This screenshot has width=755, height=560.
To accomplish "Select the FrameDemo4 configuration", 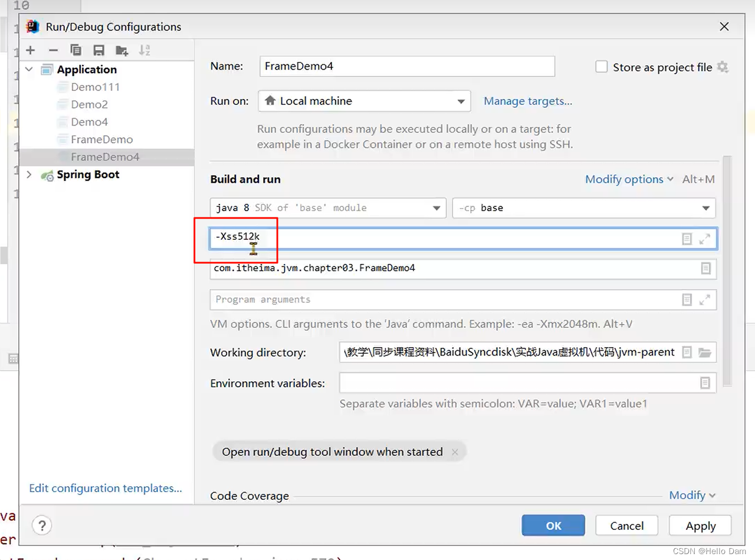I will pos(106,157).
